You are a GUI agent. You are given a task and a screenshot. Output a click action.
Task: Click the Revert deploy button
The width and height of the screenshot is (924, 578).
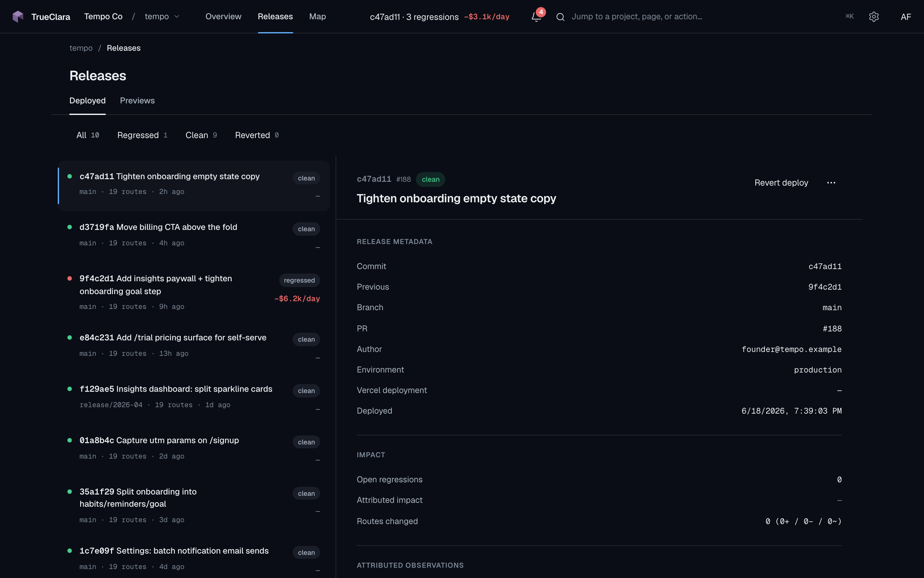[781, 183]
